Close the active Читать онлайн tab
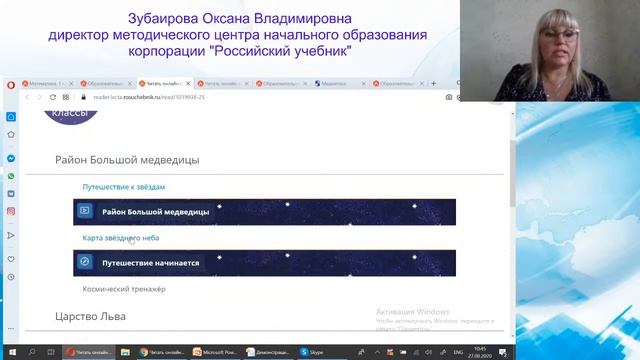The image size is (640, 360). click(x=188, y=83)
